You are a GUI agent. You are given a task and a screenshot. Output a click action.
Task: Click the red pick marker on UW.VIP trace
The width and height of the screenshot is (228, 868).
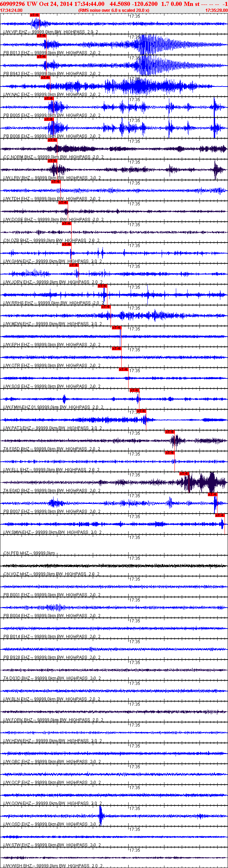point(35,15)
